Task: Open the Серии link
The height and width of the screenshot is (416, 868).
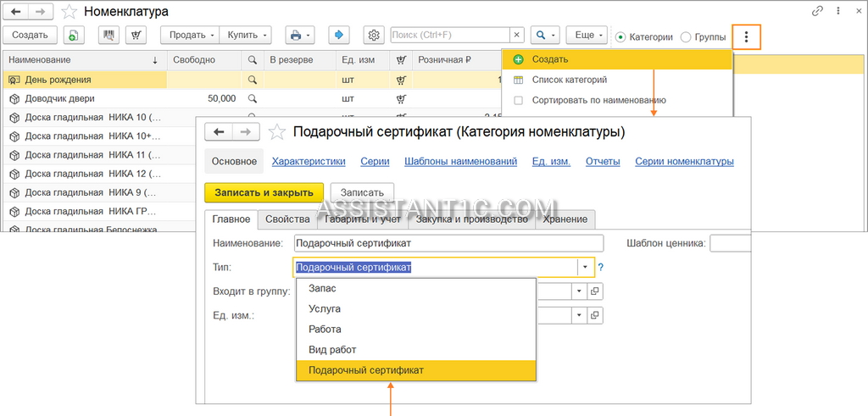Action: click(375, 162)
